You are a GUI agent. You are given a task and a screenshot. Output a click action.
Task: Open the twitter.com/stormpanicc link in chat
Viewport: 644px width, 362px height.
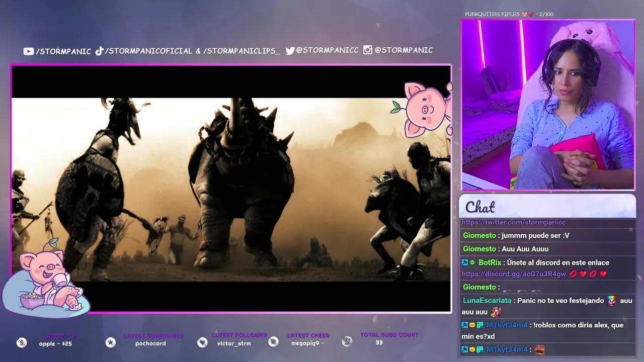click(514, 222)
